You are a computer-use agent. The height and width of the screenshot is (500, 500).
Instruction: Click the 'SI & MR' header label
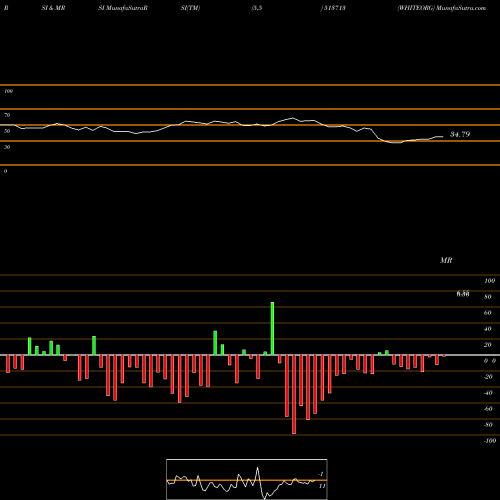coord(53,8)
